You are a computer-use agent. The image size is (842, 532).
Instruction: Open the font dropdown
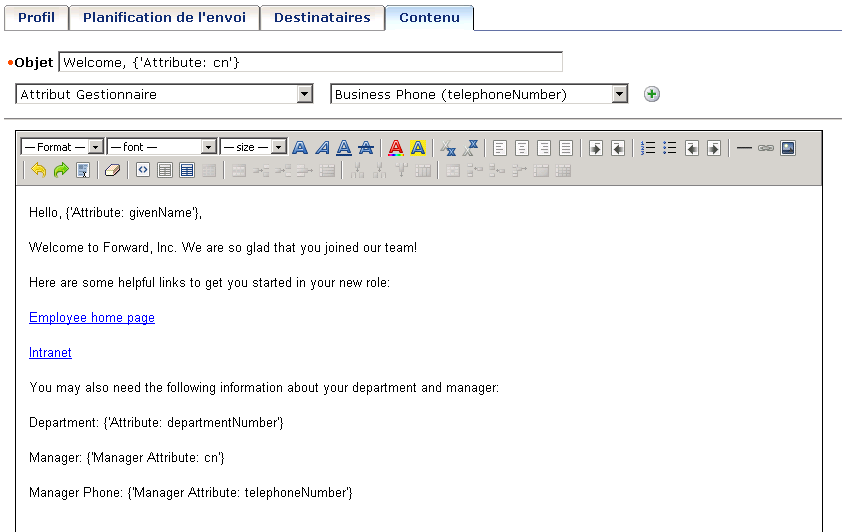[162, 147]
